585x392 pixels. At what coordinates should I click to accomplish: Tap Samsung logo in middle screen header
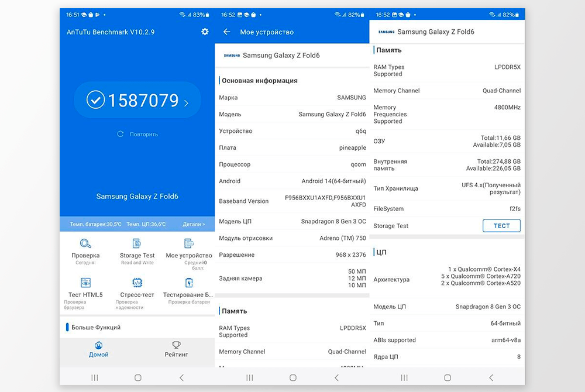pyautogui.click(x=232, y=55)
